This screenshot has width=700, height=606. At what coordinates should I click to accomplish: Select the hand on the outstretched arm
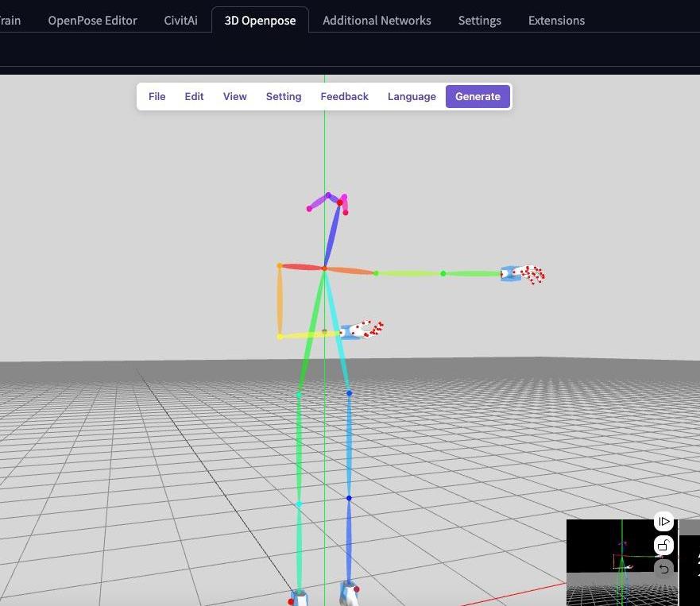coord(523,274)
